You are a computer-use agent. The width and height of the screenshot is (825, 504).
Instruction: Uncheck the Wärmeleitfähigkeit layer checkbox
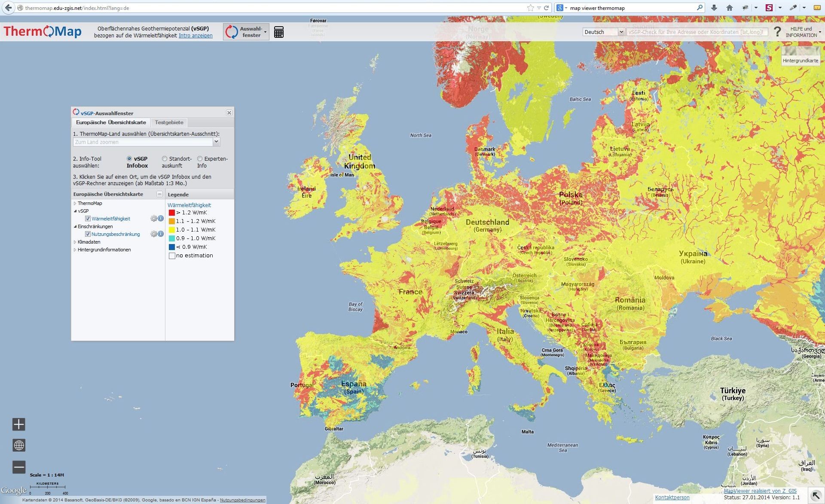pos(88,219)
